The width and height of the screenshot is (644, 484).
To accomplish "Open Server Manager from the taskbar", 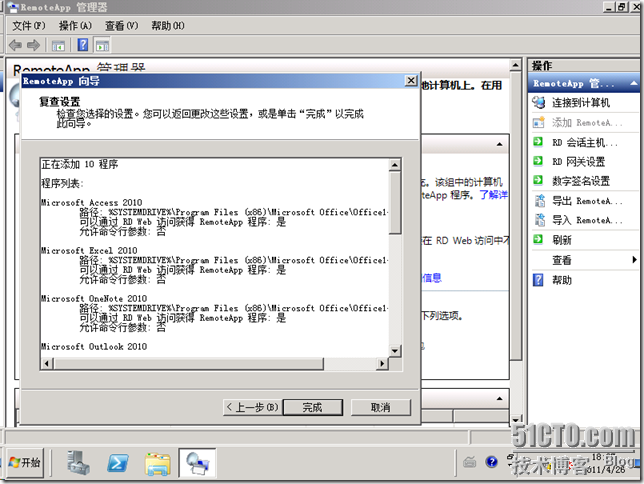I will click(x=78, y=463).
